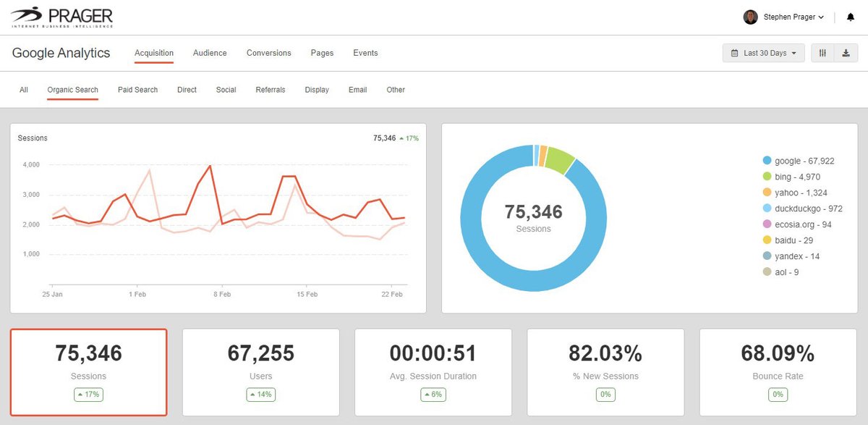Select the Display channel
This screenshot has height=425, width=868.
[317, 90]
